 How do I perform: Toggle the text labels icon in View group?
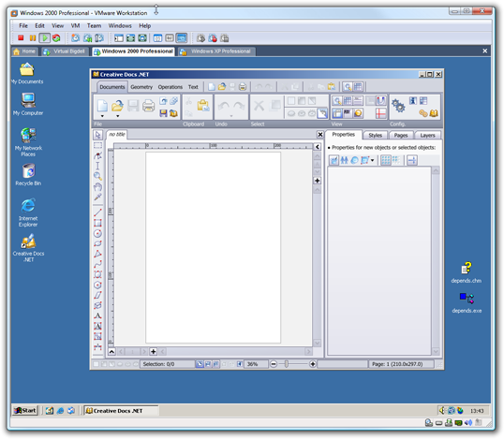[348, 113]
